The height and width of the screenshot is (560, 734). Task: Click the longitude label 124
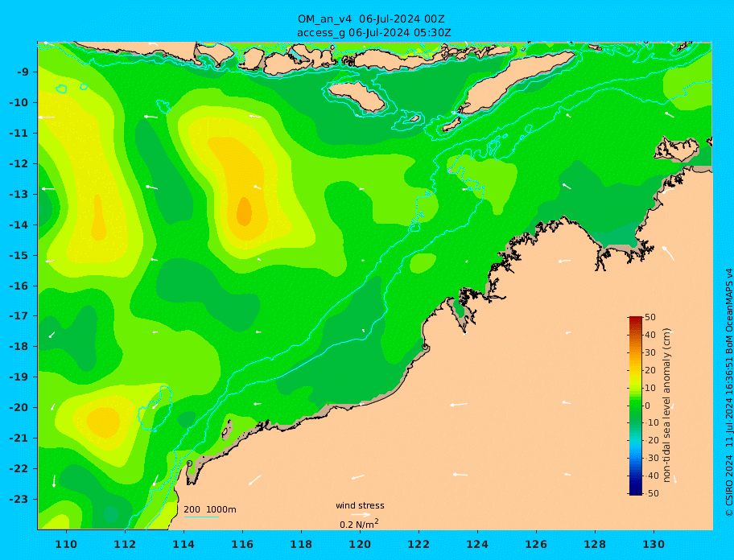(x=477, y=544)
